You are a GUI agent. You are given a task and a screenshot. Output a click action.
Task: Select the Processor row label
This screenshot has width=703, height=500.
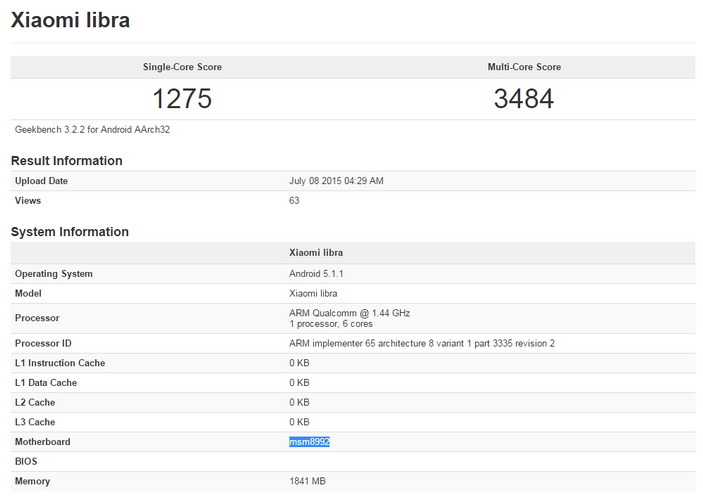37,318
